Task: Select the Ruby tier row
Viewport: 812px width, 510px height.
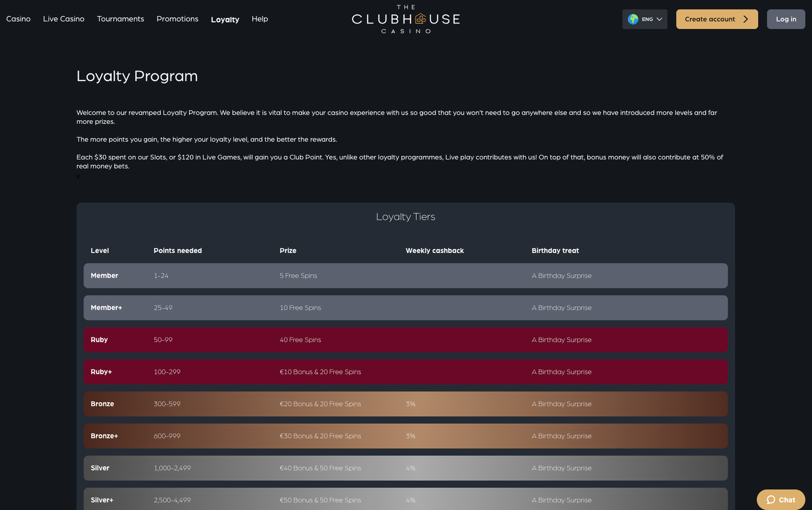Action: coord(405,340)
